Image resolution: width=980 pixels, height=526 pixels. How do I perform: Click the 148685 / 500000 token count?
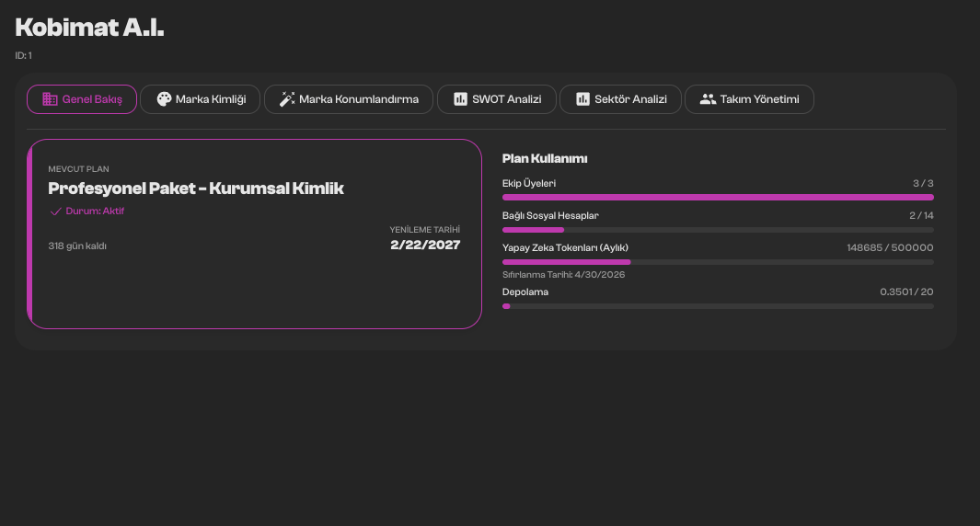tap(890, 248)
